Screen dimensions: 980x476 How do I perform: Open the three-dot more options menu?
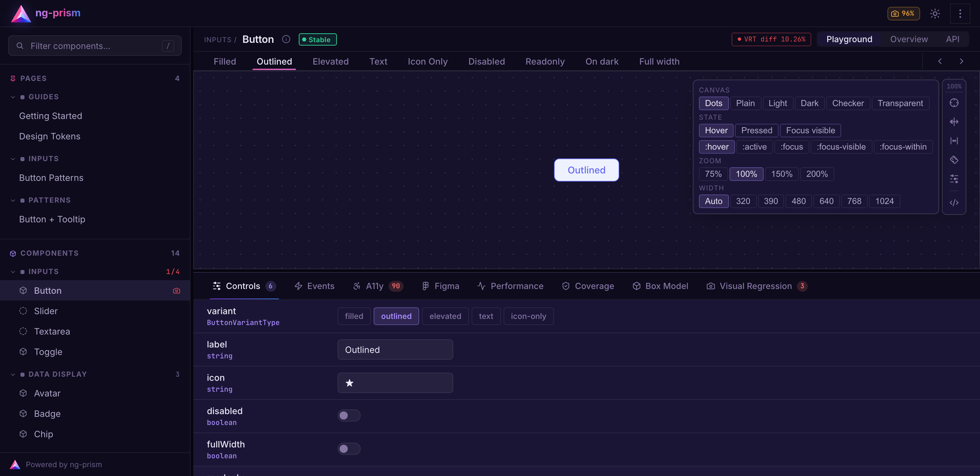[960, 14]
